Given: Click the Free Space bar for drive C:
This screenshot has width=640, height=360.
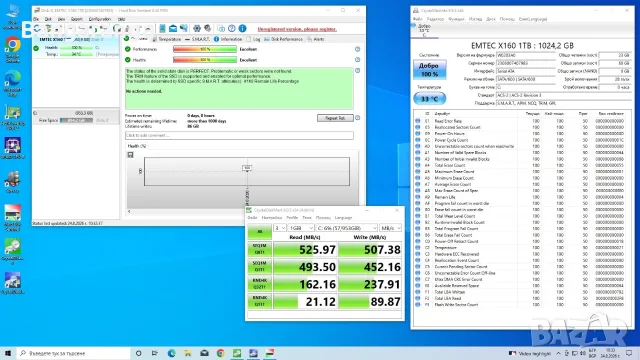Looking at the screenshot, I should [76, 120].
